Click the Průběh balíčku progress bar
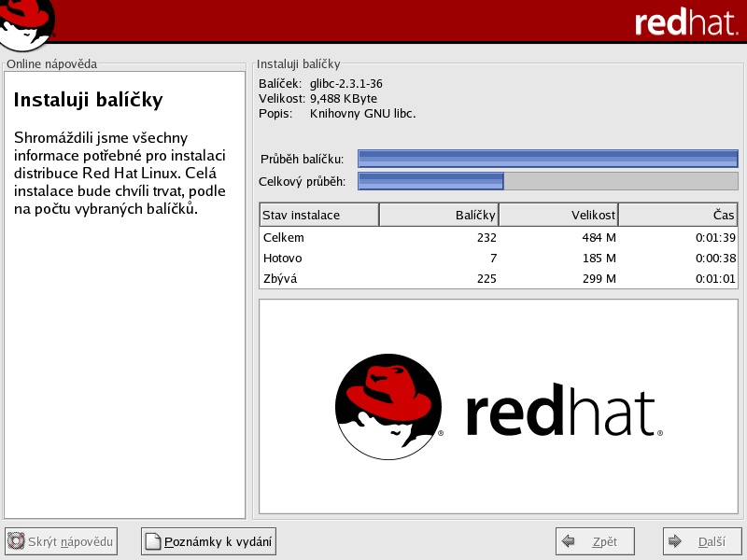The height and width of the screenshot is (560, 747). 548,159
